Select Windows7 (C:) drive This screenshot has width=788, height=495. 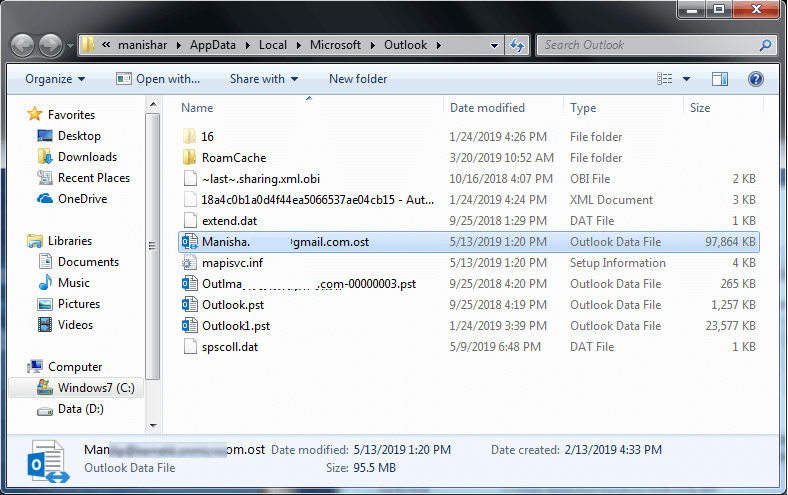(x=95, y=388)
